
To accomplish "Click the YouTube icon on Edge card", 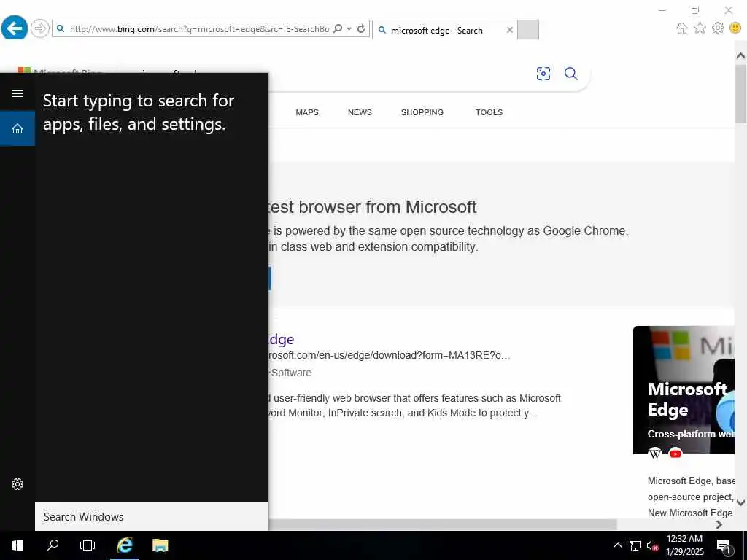I will (675, 454).
